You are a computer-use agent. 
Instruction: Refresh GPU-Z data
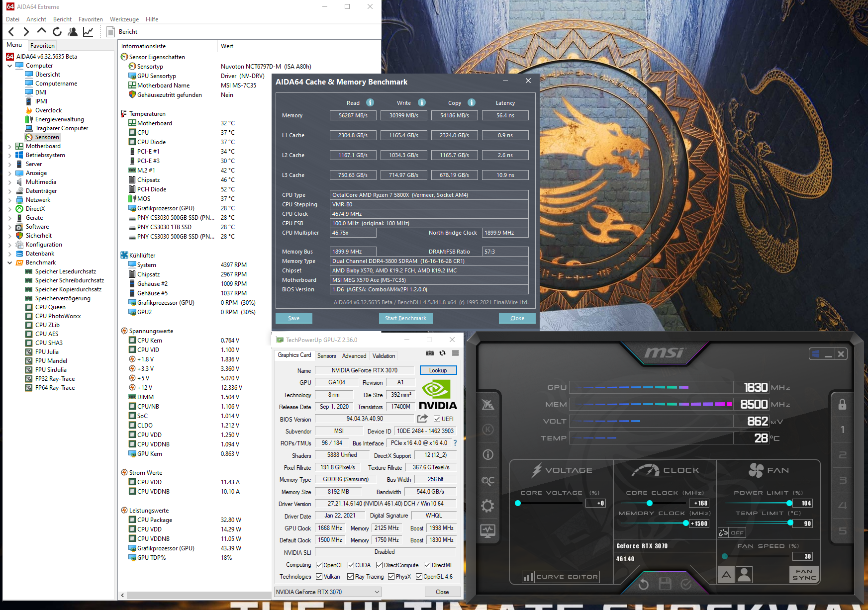(x=443, y=353)
